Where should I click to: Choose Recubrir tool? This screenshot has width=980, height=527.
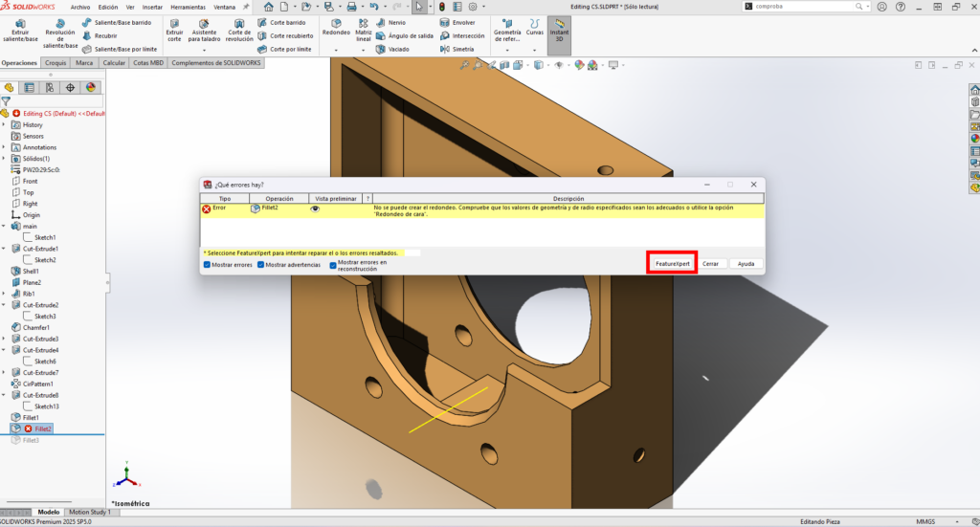point(100,35)
